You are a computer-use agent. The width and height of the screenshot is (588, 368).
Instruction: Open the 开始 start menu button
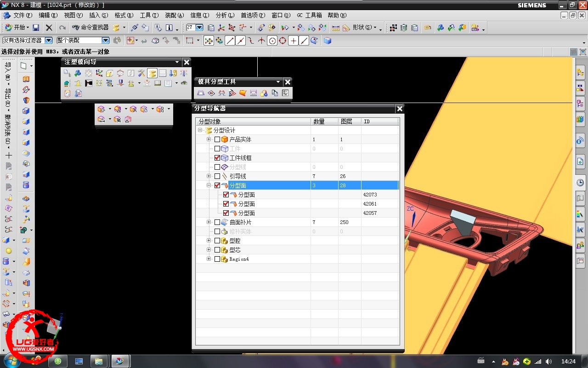(x=17, y=28)
